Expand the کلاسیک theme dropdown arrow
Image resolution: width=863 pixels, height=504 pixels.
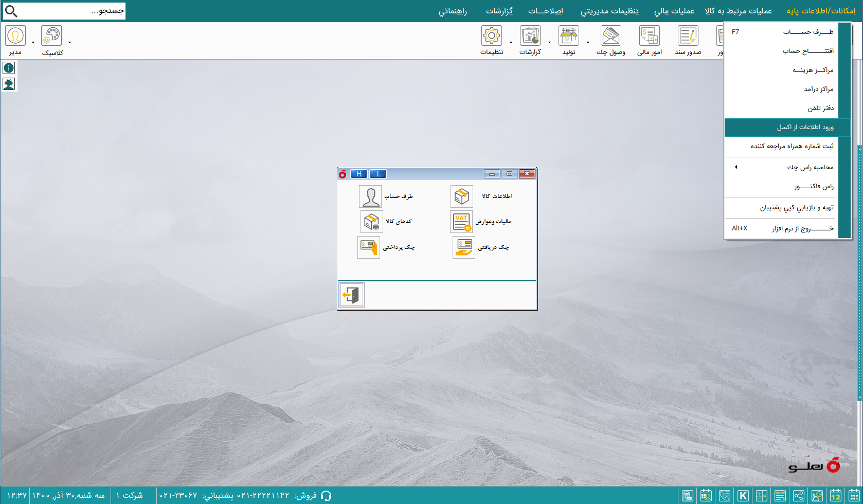(x=69, y=43)
